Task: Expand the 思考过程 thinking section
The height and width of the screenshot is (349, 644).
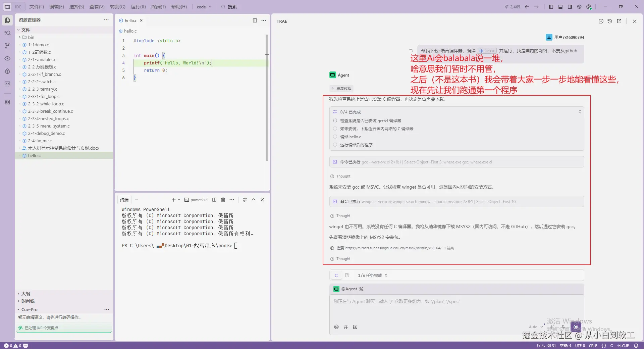Action: tap(341, 89)
